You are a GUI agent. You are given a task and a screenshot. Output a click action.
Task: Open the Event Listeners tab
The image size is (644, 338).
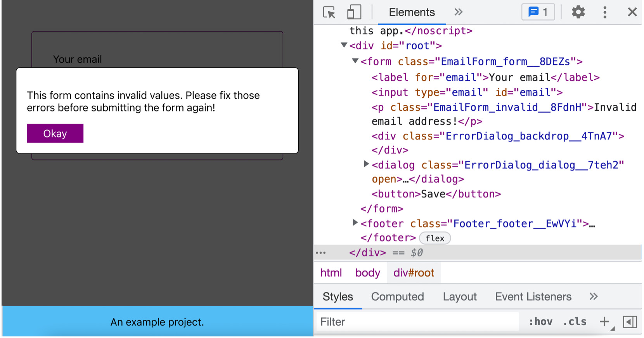pos(533,297)
